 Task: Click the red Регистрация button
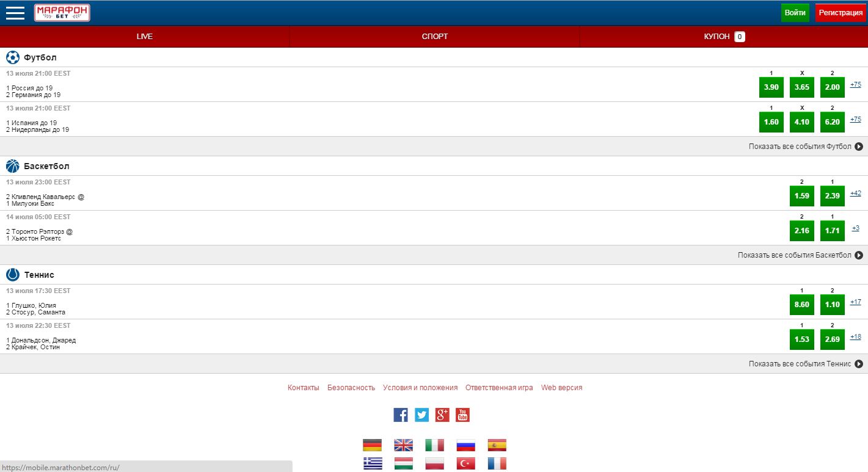[x=841, y=13]
